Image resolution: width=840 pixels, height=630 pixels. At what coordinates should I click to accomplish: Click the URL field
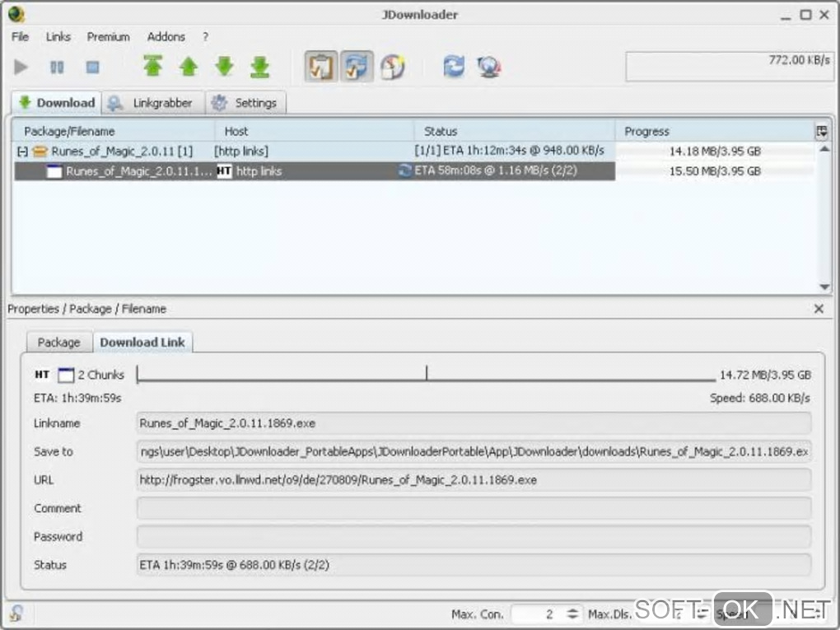pyautogui.click(x=474, y=480)
